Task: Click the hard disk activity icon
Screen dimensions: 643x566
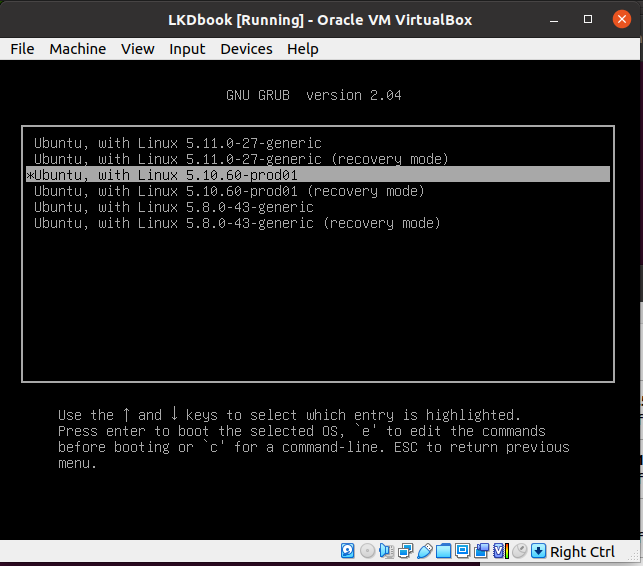Action: tap(347, 551)
